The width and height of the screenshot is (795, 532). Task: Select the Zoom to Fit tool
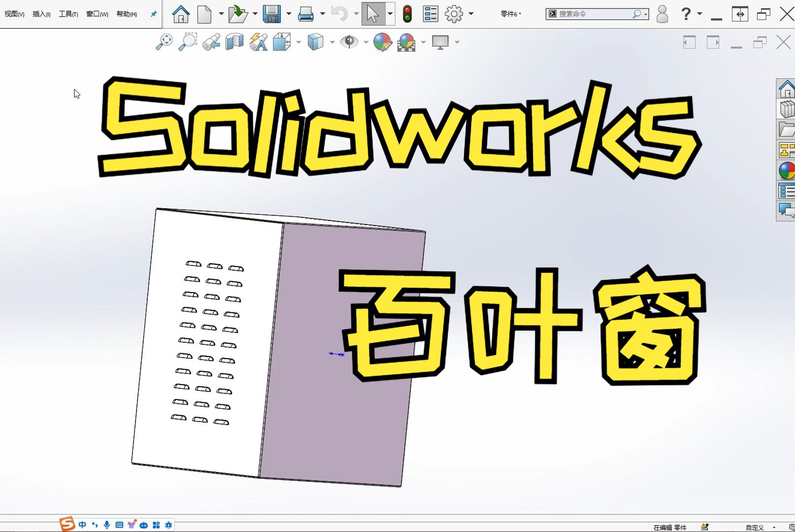pos(166,42)
